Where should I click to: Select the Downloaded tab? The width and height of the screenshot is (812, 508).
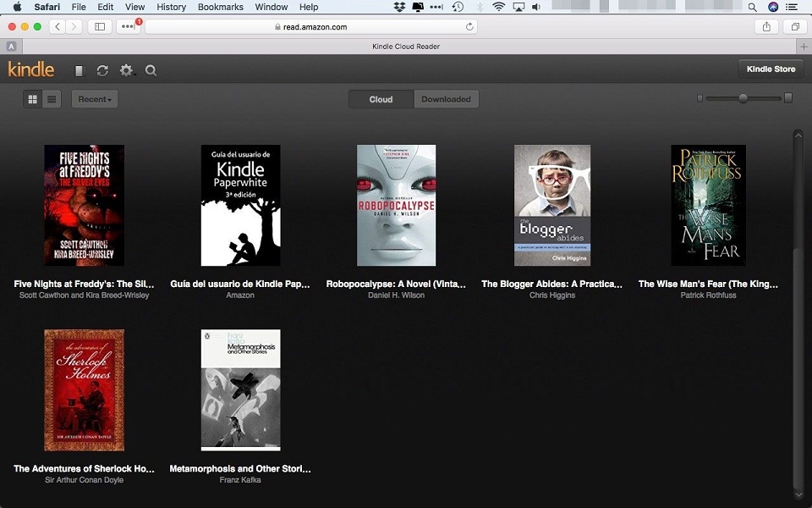coord(446,99)
